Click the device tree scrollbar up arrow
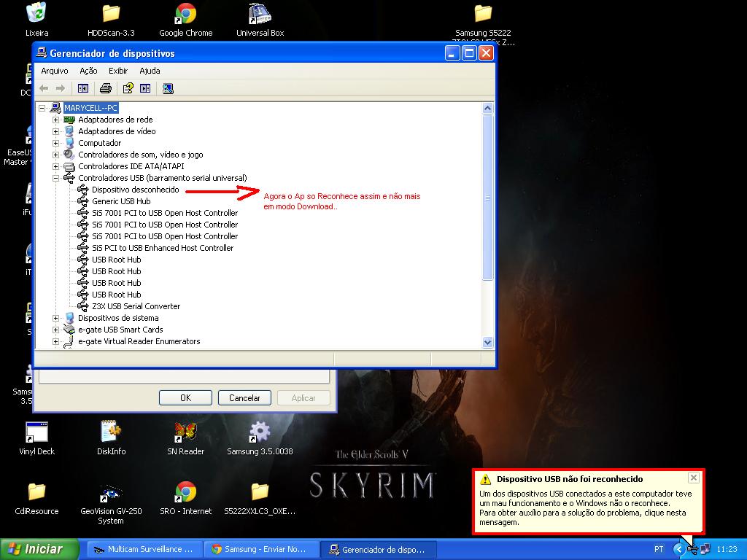This screenshot has height=560, width=747. [x=487, y=108]
